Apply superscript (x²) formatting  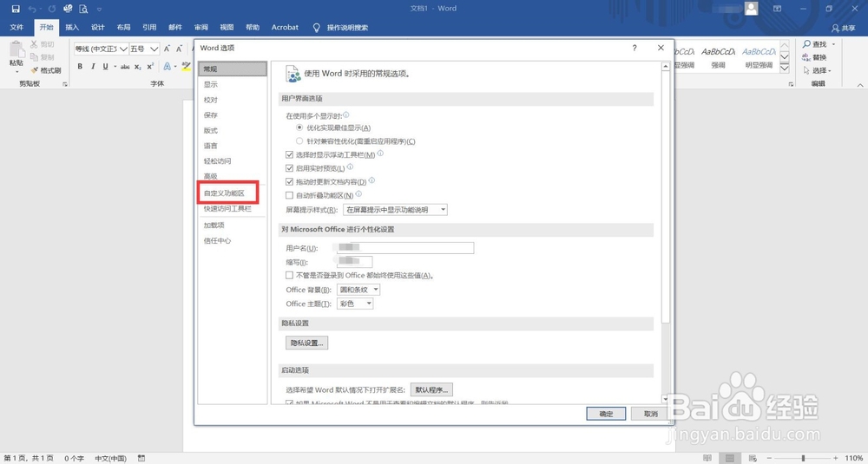point(150,67)
